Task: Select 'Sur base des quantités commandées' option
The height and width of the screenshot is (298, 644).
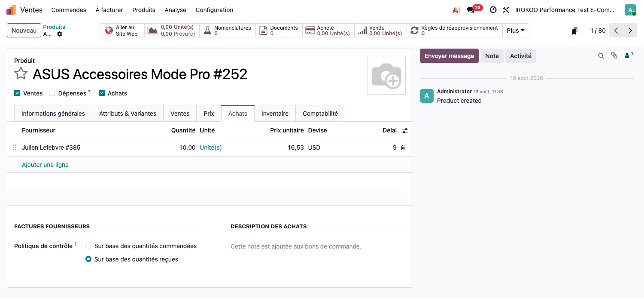Action: (x=88, y=246)
